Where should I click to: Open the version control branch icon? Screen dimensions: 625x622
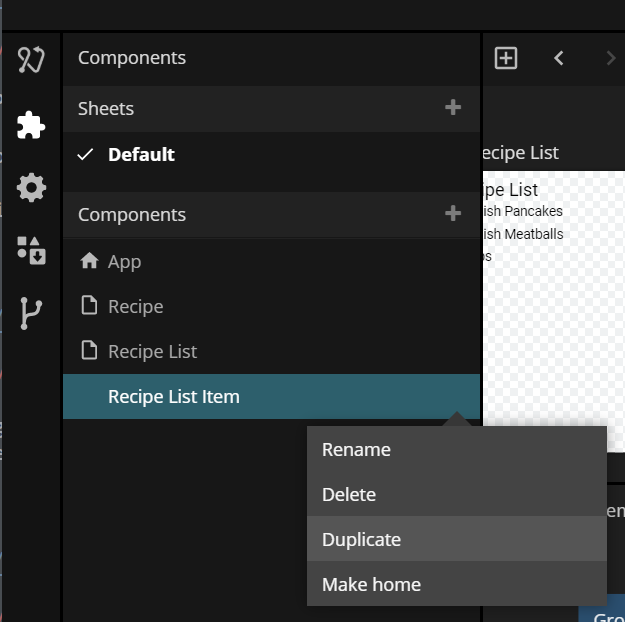pyautogui.click(x=31, y=313)
